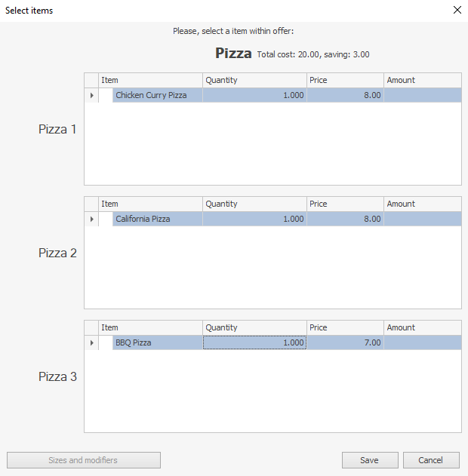
Task: Edit quantity of BBQ Pizza
Action: click(x=254, y=342)
